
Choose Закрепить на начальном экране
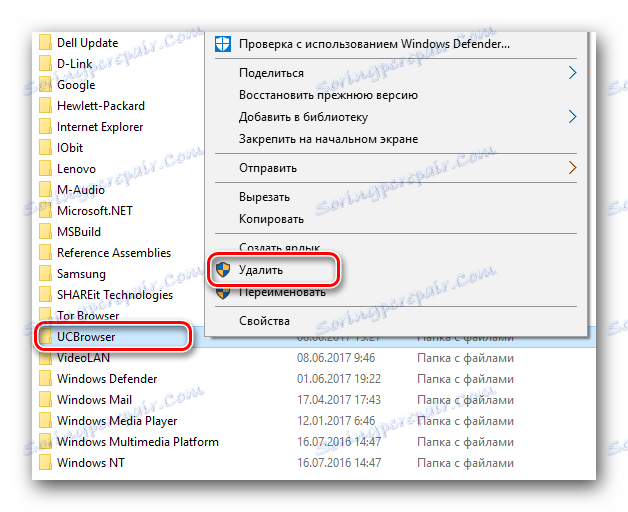click(328, 139)
